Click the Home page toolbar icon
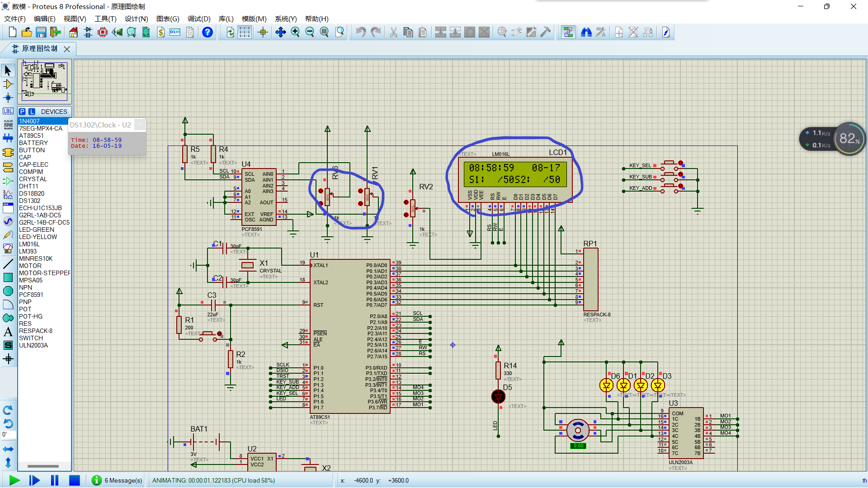Screen dimensions: 868x488 pyautogui.click(x=74, y=32)
